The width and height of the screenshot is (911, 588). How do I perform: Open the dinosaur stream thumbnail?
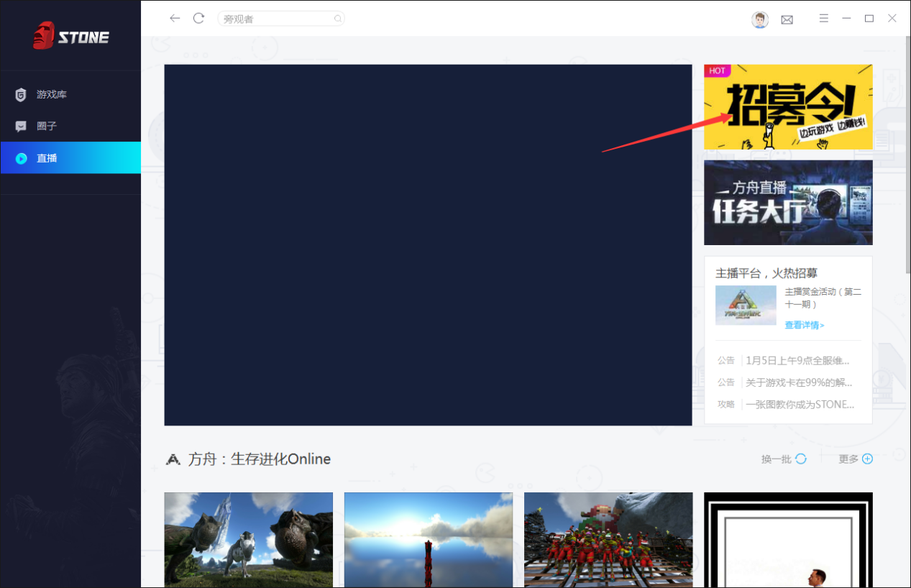point(248,539)
